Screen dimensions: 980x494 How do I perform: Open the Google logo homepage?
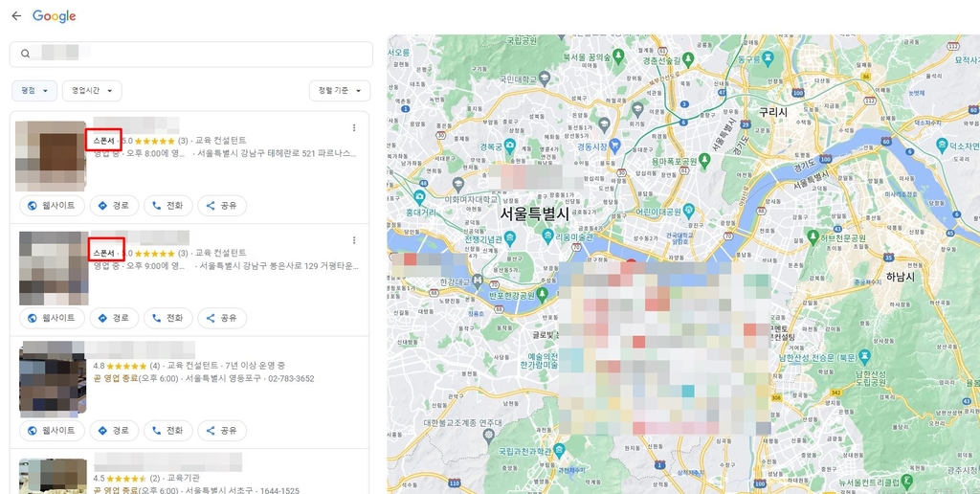coord(55,16)
